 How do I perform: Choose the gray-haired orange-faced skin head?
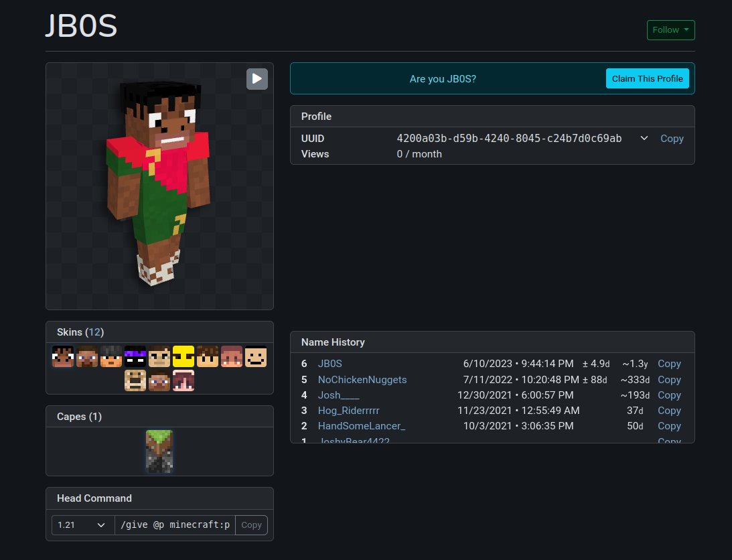tap(111, 356)
